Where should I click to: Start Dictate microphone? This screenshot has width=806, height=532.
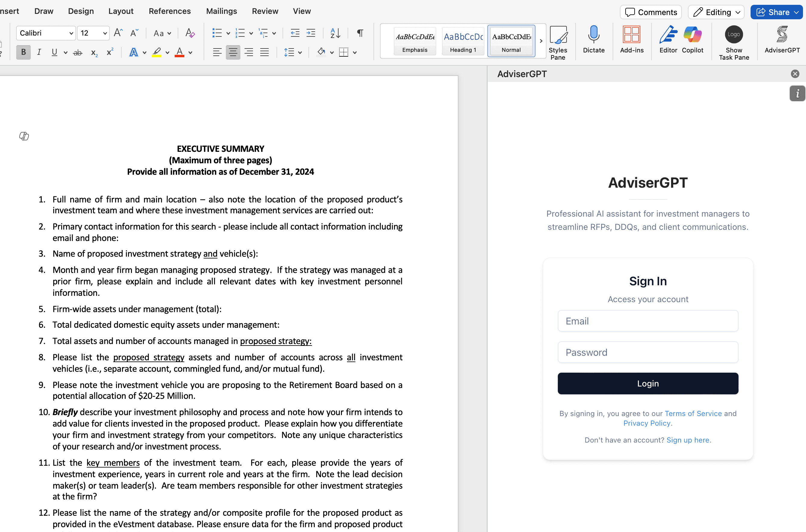pos(594,39)
